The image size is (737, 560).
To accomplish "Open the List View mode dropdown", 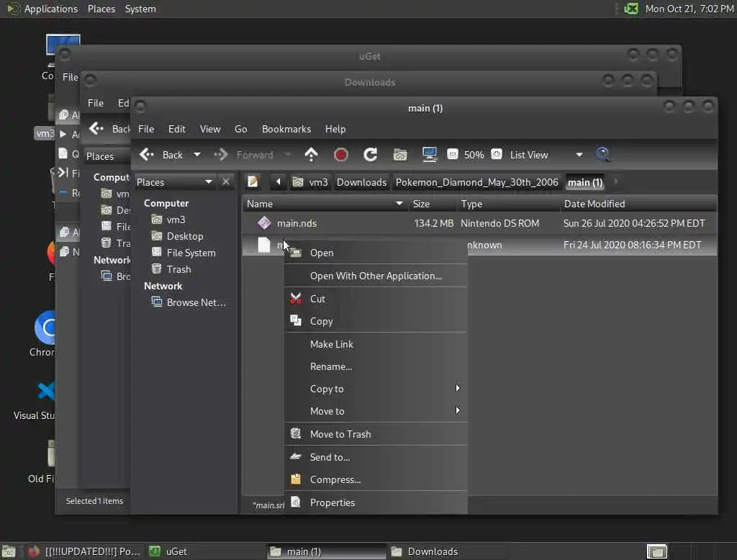I will click(x=546, y=155).
